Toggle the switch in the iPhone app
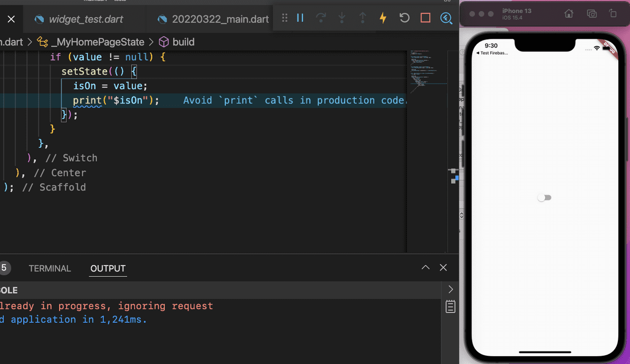This screenshot has width=630, height=364. click(544, 197)
